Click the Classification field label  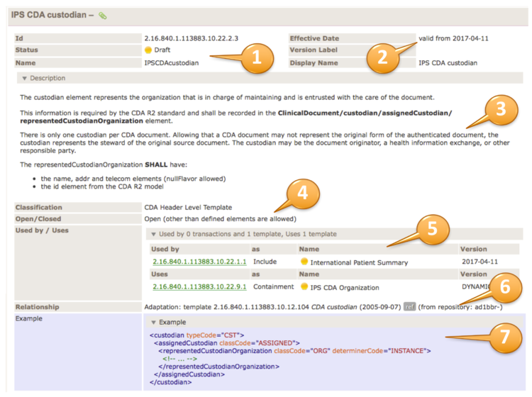[39, 208]
